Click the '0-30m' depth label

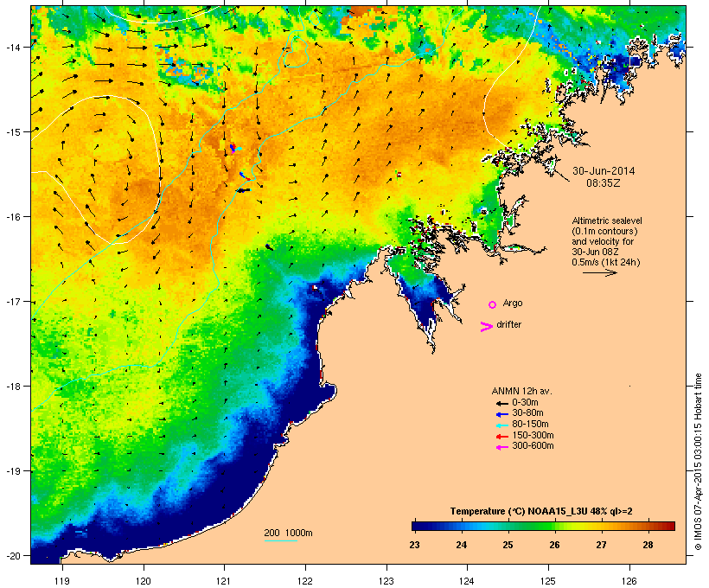[x=525, y=403]
